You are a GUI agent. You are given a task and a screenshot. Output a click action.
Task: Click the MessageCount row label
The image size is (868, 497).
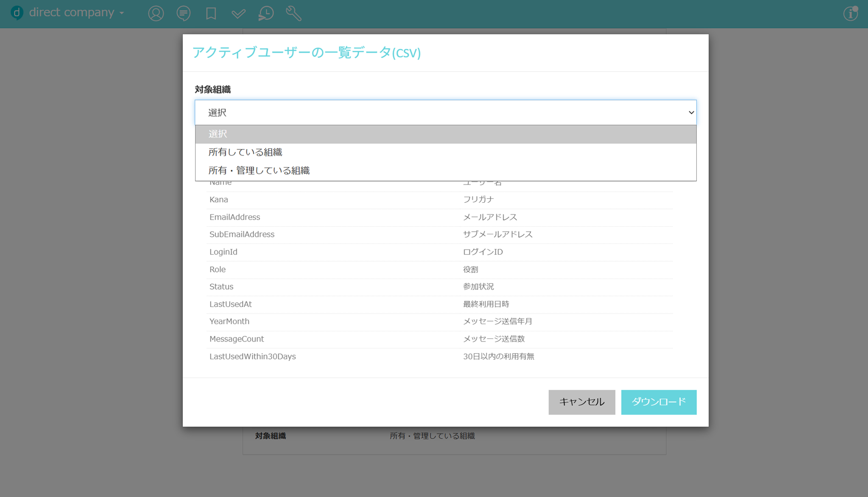pyautogui.click(x=237, y=339)
